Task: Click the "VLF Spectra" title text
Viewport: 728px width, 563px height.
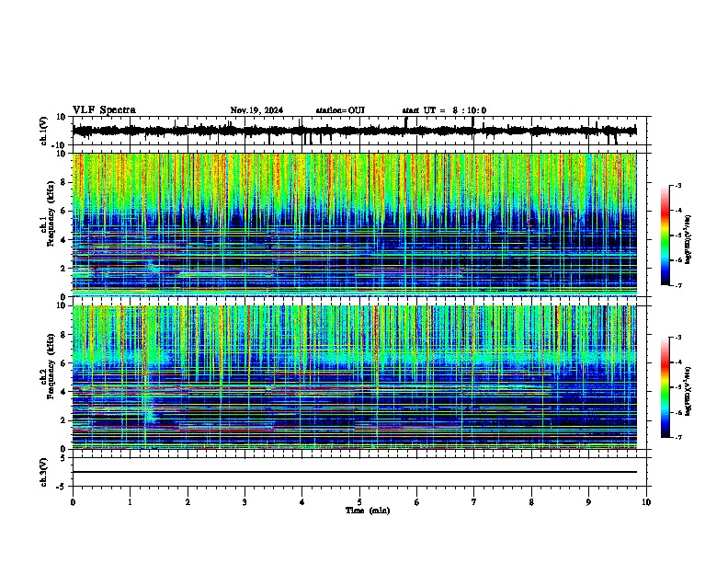Action: (x=104, y=110)
